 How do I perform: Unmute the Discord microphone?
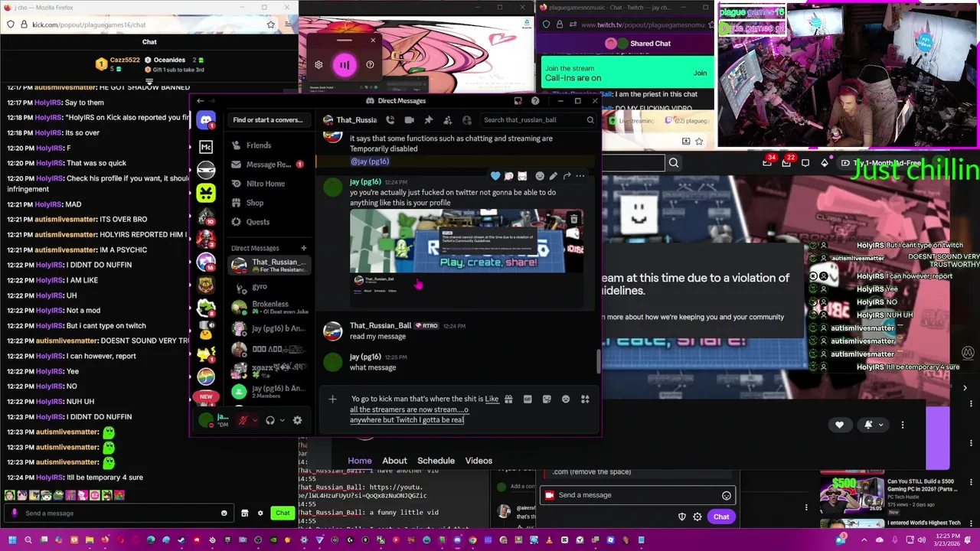point(243,420)
